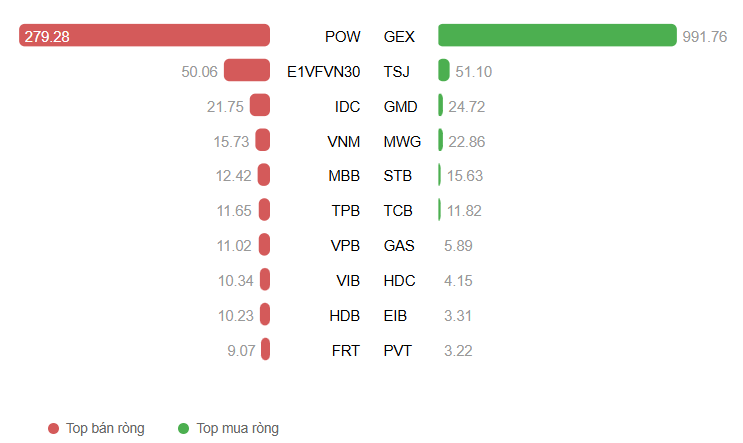This screenshot has height=443, width=743.
Task: Click the STB ticker label
Action: [x=398, y=176]
